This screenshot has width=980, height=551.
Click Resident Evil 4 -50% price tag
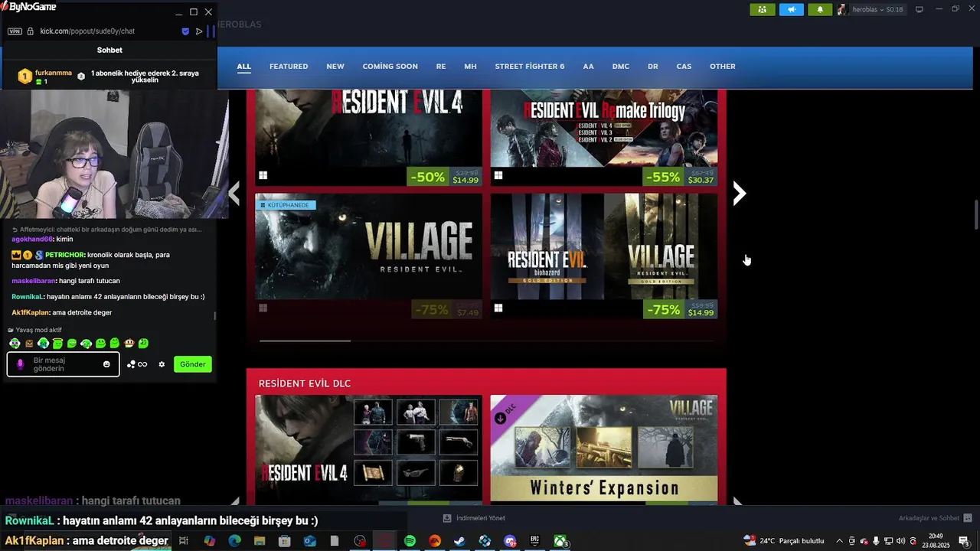tap(444, 177)
